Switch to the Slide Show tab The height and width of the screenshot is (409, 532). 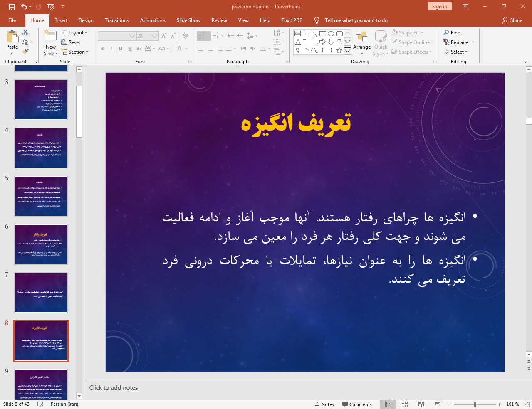(188, 20)
